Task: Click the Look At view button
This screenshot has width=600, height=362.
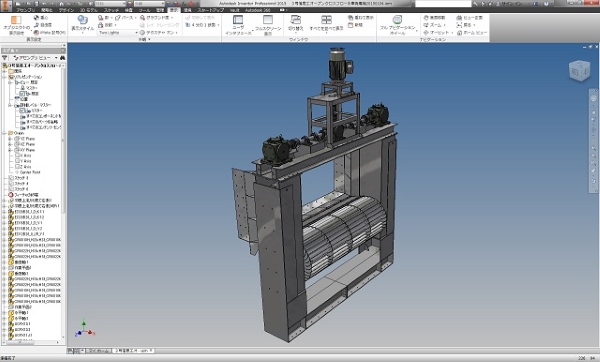Action: coord(470,18)
